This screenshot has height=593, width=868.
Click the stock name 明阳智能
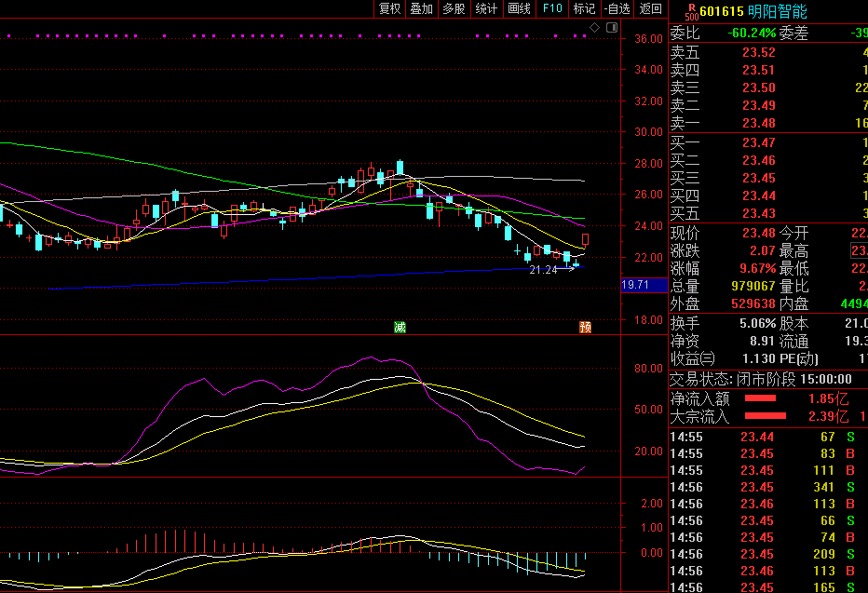pos(778,11)
